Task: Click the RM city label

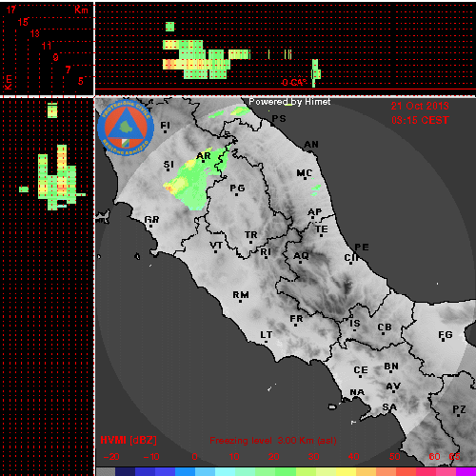Action: pos(241,295)
